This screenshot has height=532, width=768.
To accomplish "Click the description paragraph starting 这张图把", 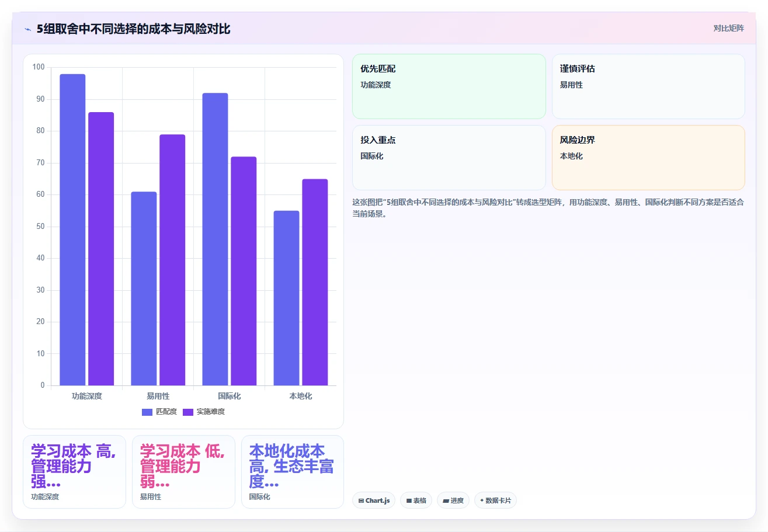I will (x=548, y=208).
